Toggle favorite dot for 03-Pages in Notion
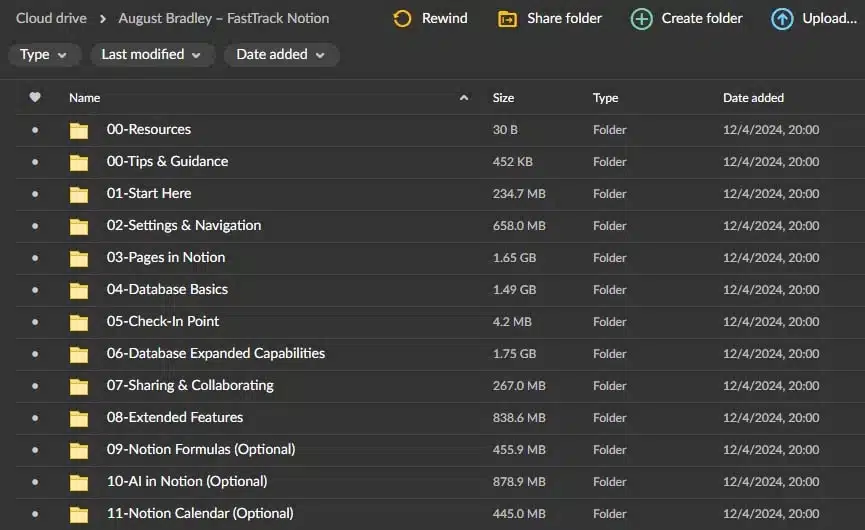This screenshot has height=530, width=865. tap(35, 258)
